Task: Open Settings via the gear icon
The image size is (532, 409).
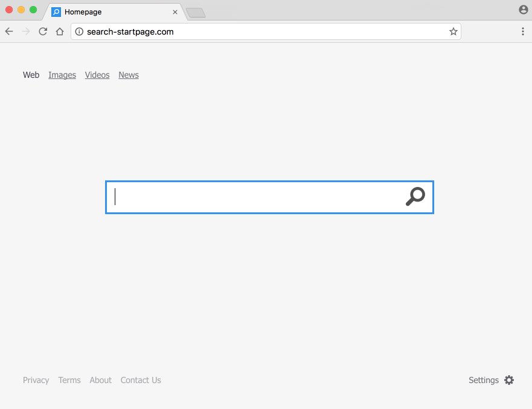Action: pos(509,380)
